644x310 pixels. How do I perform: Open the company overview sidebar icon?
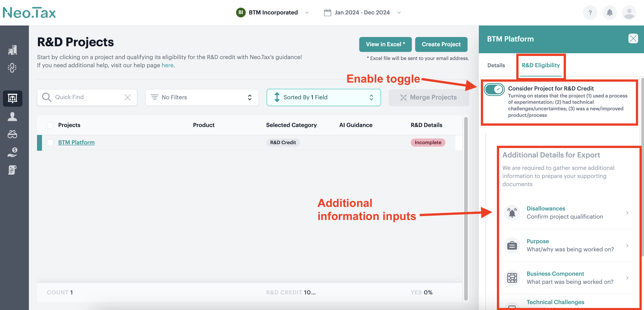pos(12,50)
